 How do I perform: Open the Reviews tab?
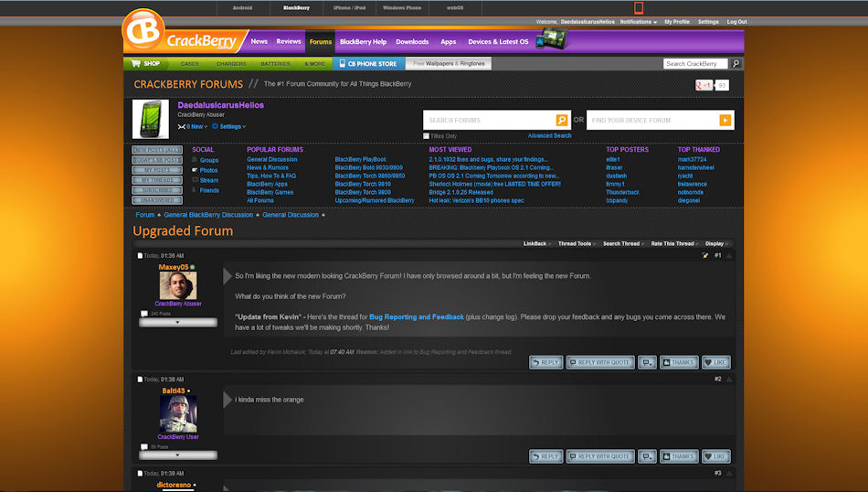coord(289,41)
